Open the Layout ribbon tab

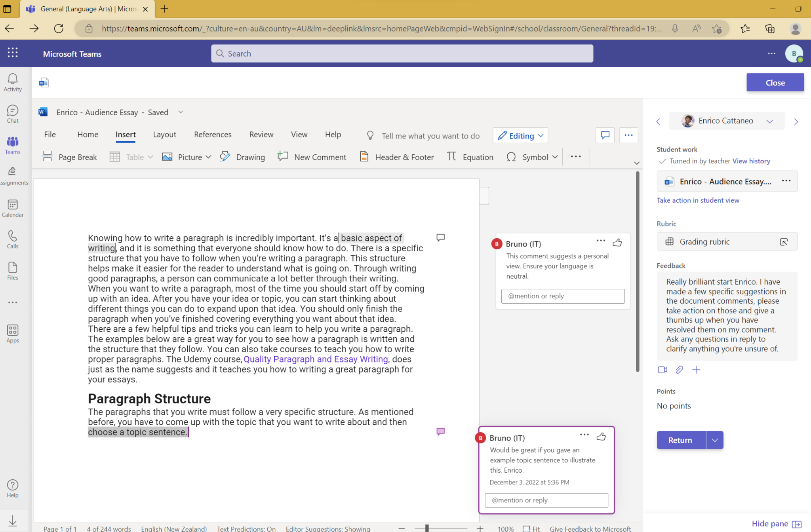click(x=164, y=135)
